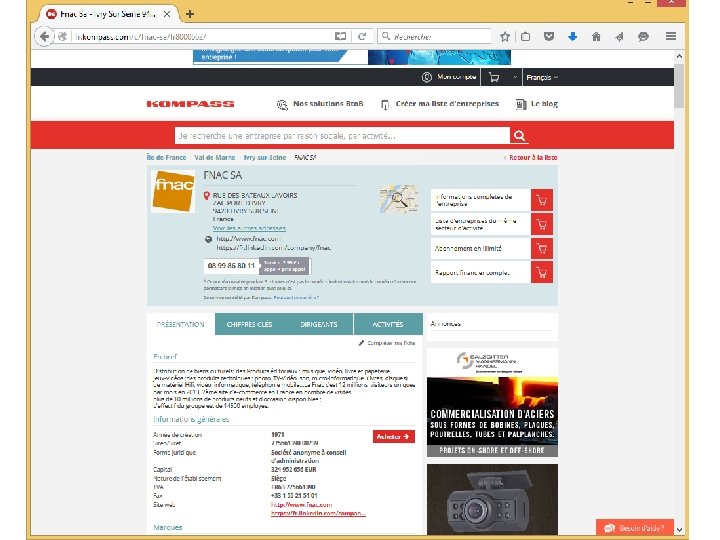The width and height of the screenshot is (720, 540).
Task: Click the browser back arrow button
Action: 44,36
